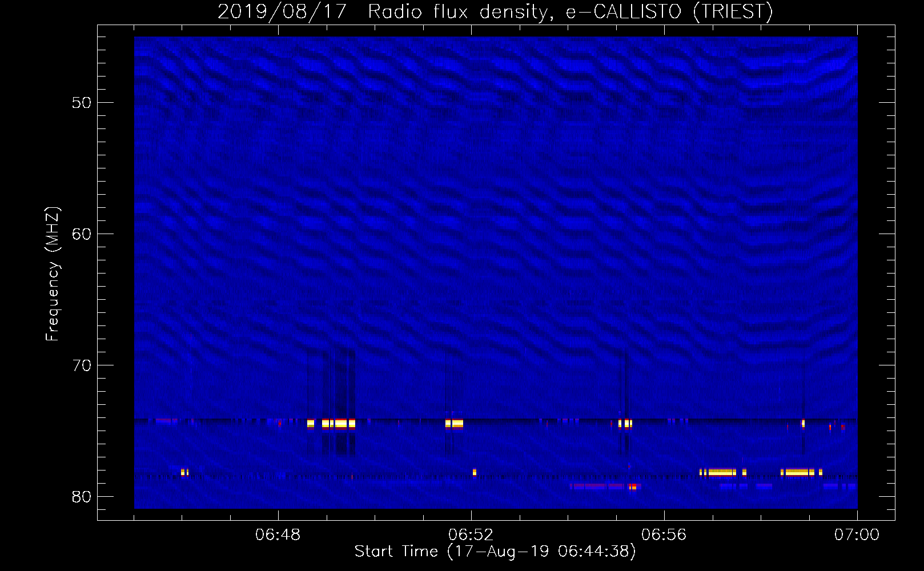The height and width of the screenshot is (571, 924).
Task: Click the 06:52 time tick label
Action: click(x=471, y=535)
